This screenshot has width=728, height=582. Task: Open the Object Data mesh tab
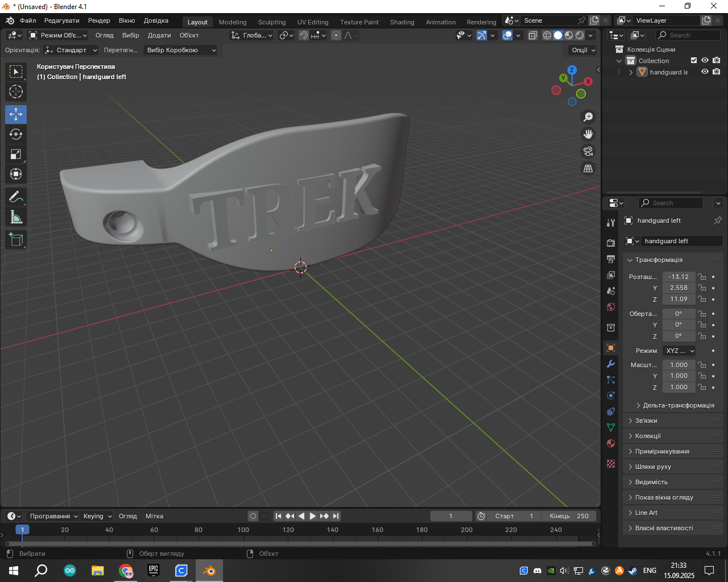611,427
